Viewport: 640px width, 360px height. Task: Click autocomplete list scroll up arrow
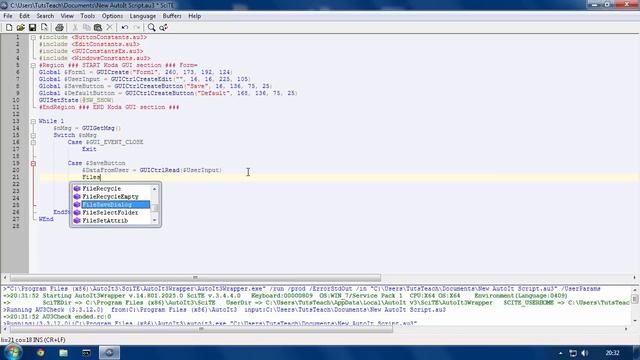click(155, 189)
